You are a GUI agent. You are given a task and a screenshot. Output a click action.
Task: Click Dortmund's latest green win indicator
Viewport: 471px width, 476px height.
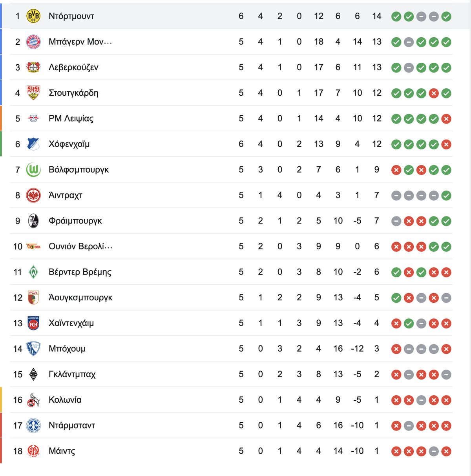click(x=446, y=16)
